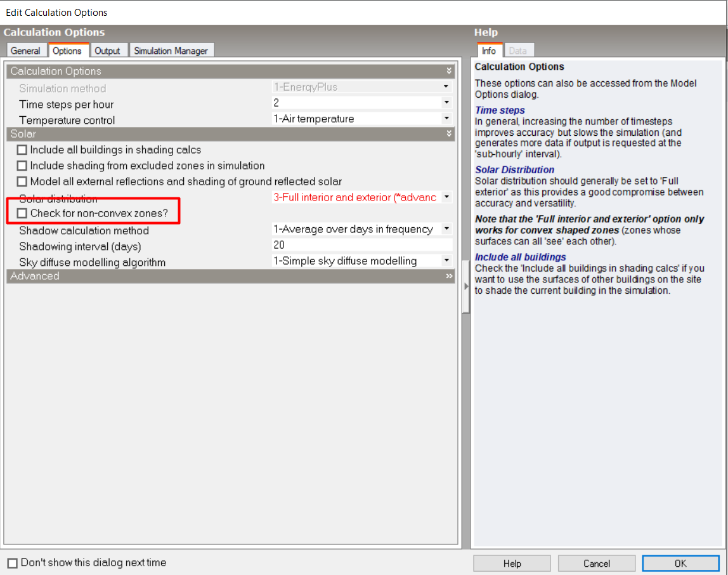Open the Simulation Manager tab
This screenshot has width=728, height=575.
click(x=171, y=51)
